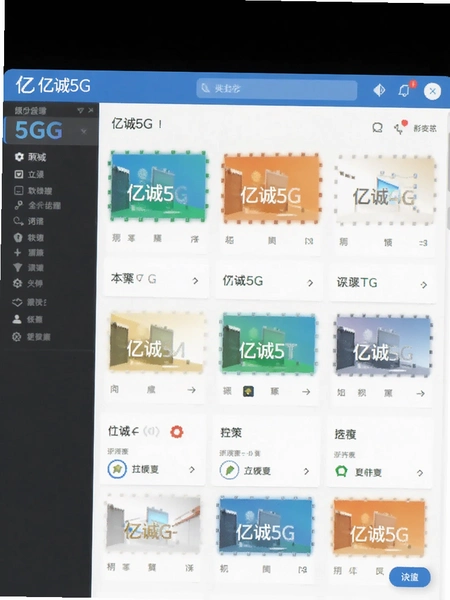
Task: Open the sidebar item with the curved-arrow icon
Action: pos(29,221)
